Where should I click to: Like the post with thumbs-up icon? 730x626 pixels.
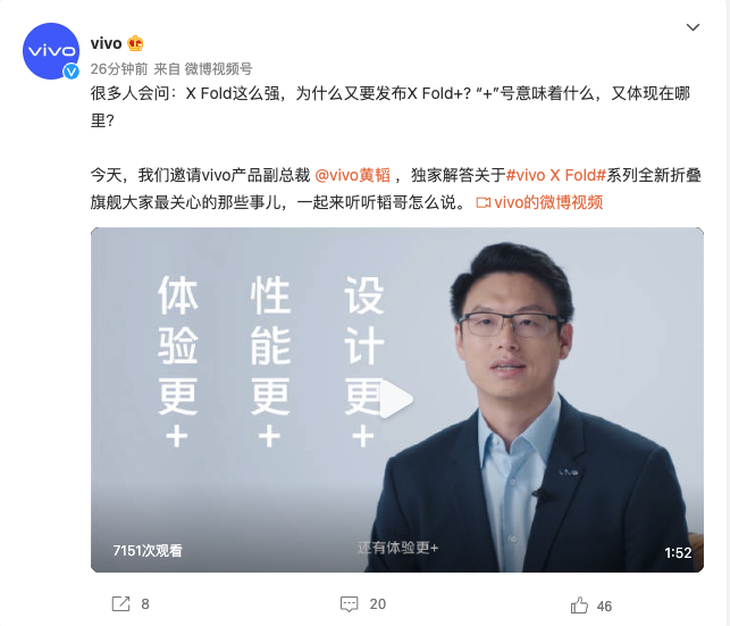(x=579, y=605)
